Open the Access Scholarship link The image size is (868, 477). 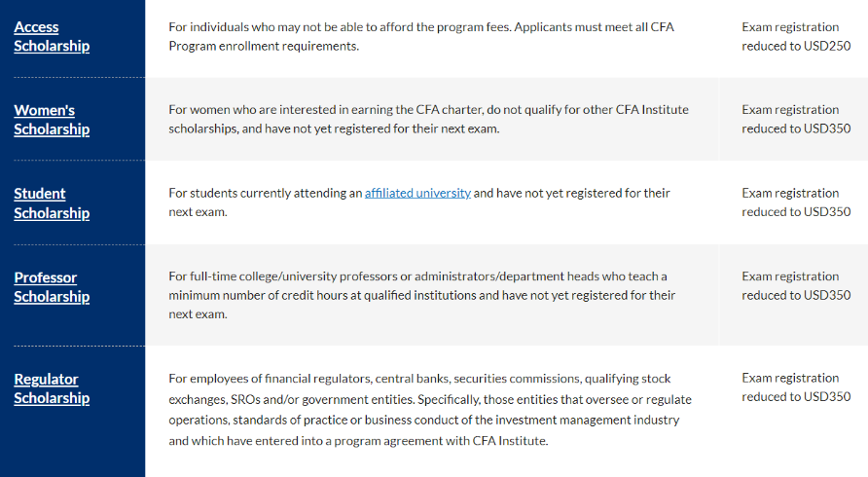point(52,36)
